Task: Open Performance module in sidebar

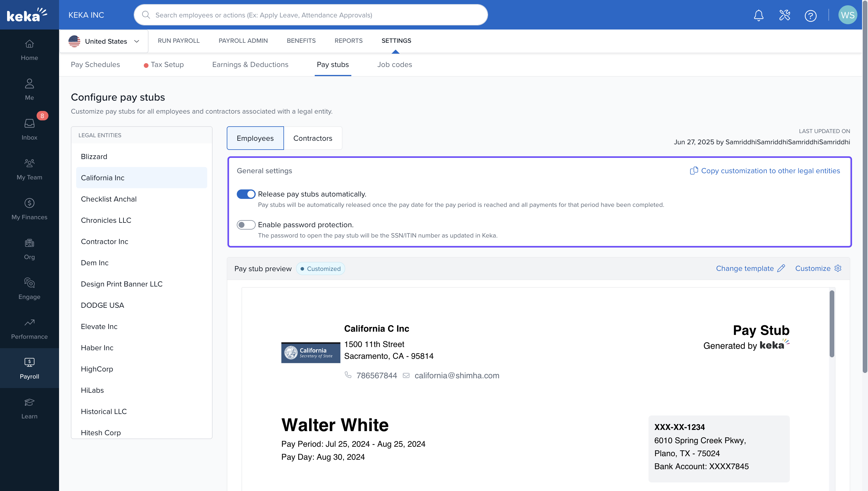Action: click(x=29, y=328)
